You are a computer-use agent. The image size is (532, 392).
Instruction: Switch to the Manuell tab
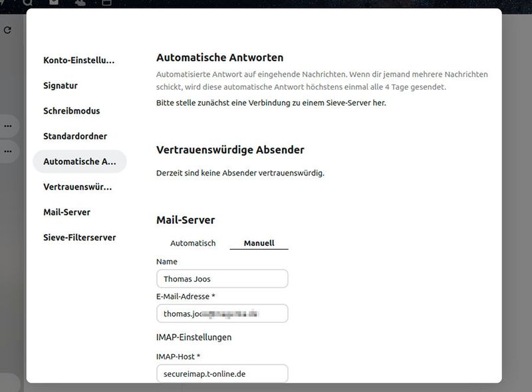pyautogui.click(x=258, y=243)
